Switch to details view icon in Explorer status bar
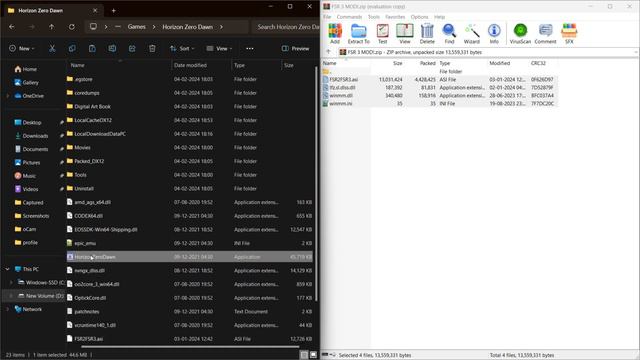Viewport: 640px width, 360px height. click(304, 355)
